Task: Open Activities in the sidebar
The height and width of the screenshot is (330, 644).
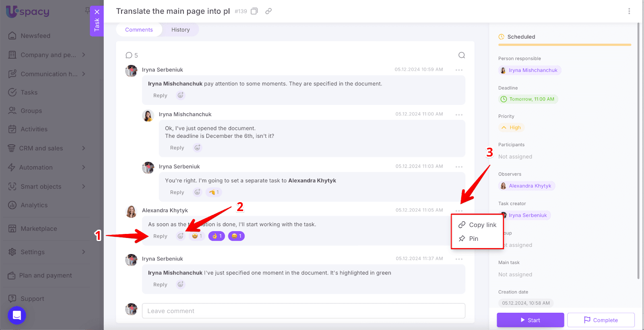Action: [x=34, y=129]
